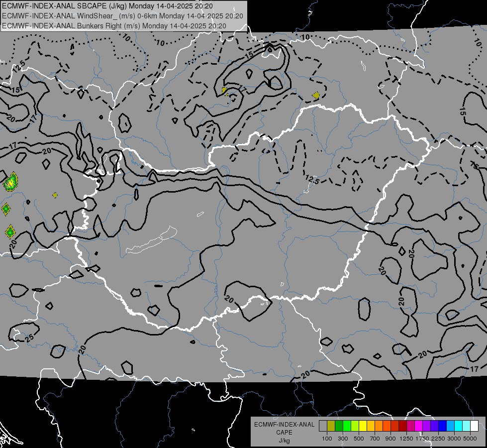This screenshot has height=448, width=487.
Task: Click the 1750 tick label in legend
Action: 422,439
